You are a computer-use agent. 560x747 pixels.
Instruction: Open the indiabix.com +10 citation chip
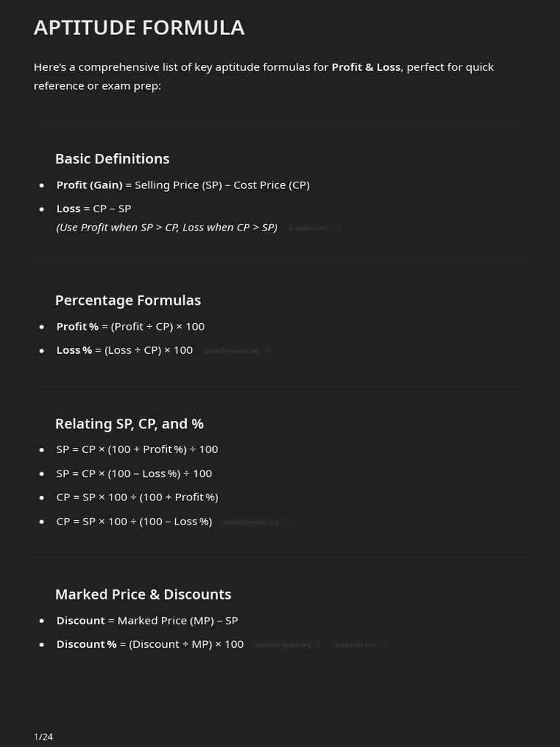pyautogui.click(x=315, y=228)
